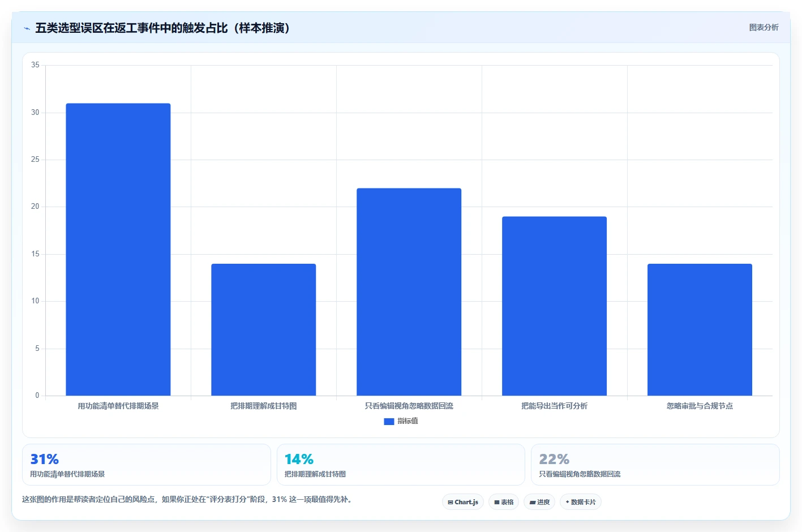The width and height of the screenshot is (802, 532).
Task: Click the y-axis value 15
Action: click(35, 254)
